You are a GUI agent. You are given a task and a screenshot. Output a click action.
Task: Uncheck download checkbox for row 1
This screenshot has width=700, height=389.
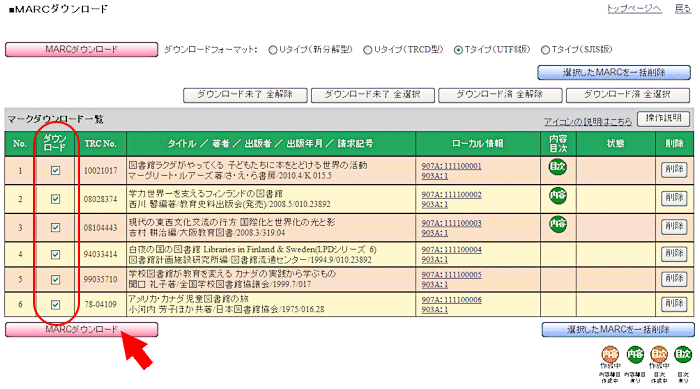[55, 170]
